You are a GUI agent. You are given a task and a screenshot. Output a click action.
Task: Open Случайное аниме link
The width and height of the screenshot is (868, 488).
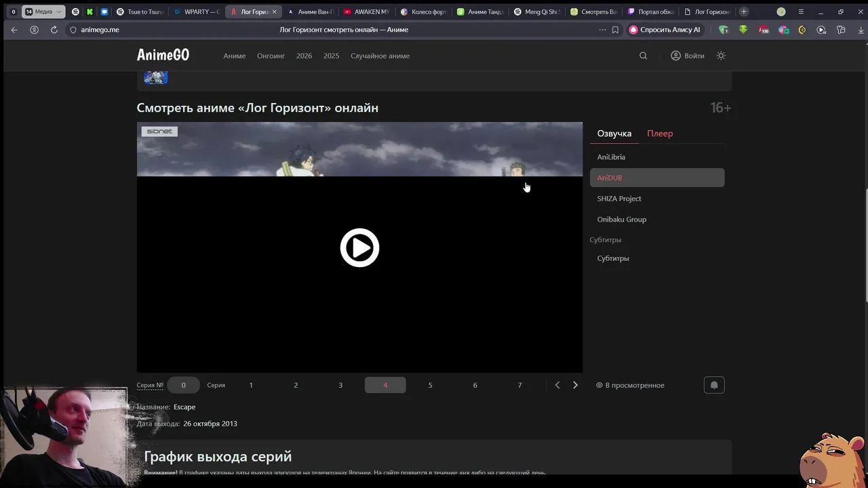380,56
